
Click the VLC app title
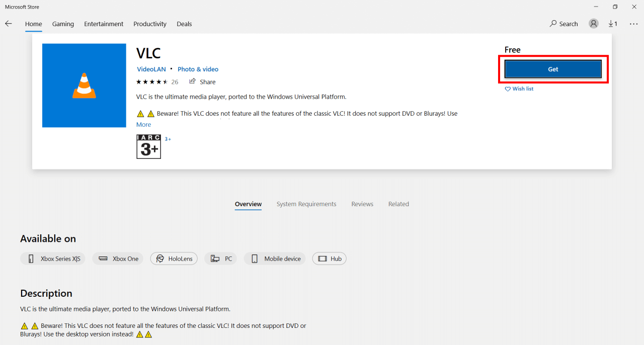point(148,53)
